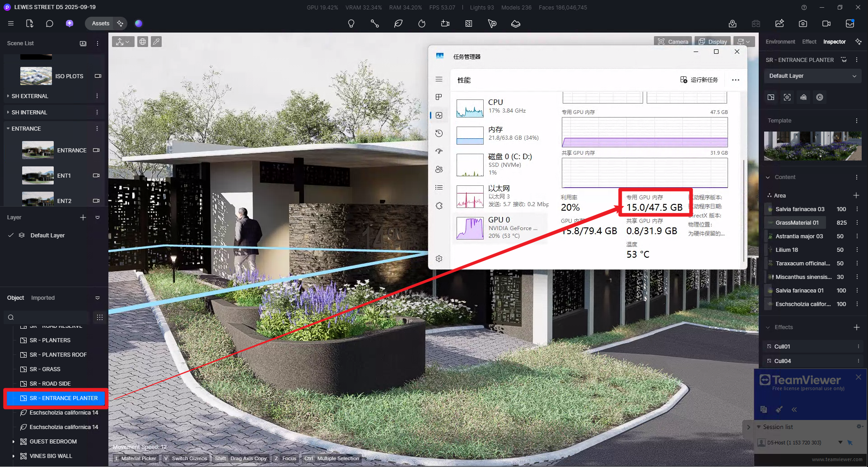Switch to the Environment tab
This screenshot has height=467, width=868.
[780, 42]
